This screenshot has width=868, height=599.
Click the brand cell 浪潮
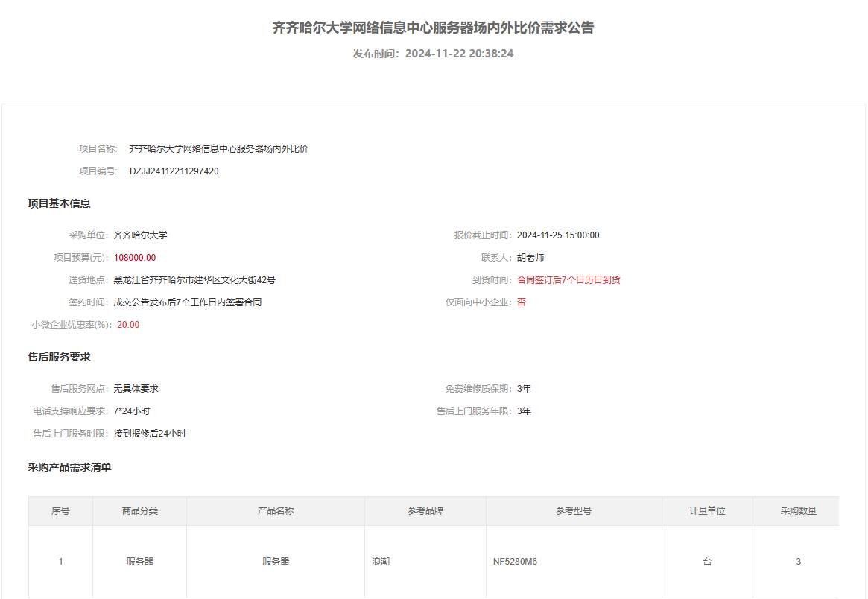point(381,562)
